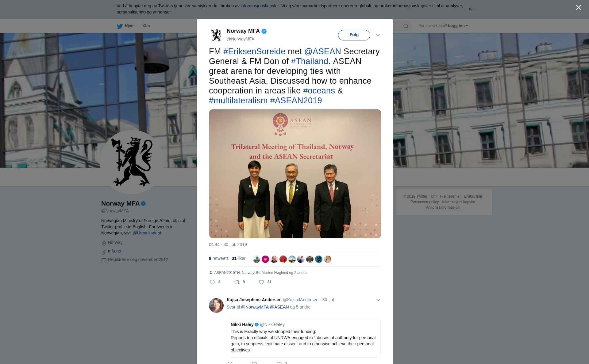Open the Logg inn dropdown
589x364 pixels.
[458, 26]
